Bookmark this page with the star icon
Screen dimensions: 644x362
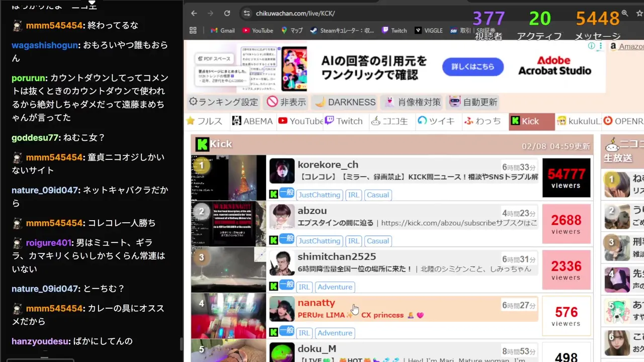click(x=639, y=14)
